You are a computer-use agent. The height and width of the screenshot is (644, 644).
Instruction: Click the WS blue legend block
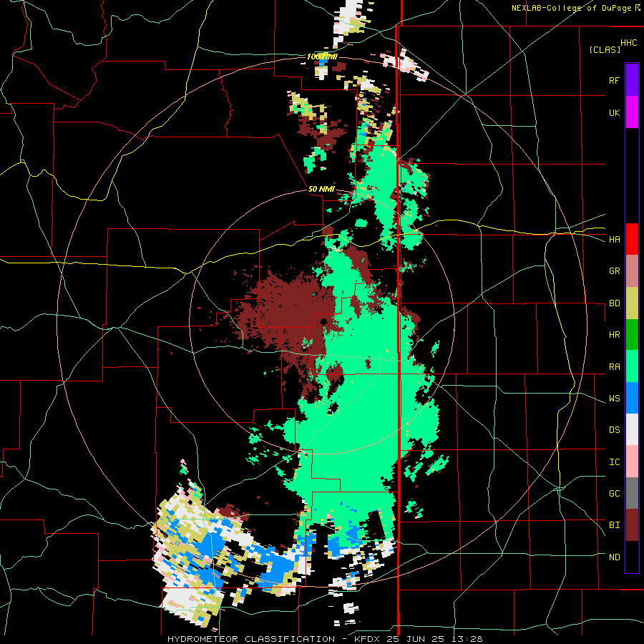(632, 398)
